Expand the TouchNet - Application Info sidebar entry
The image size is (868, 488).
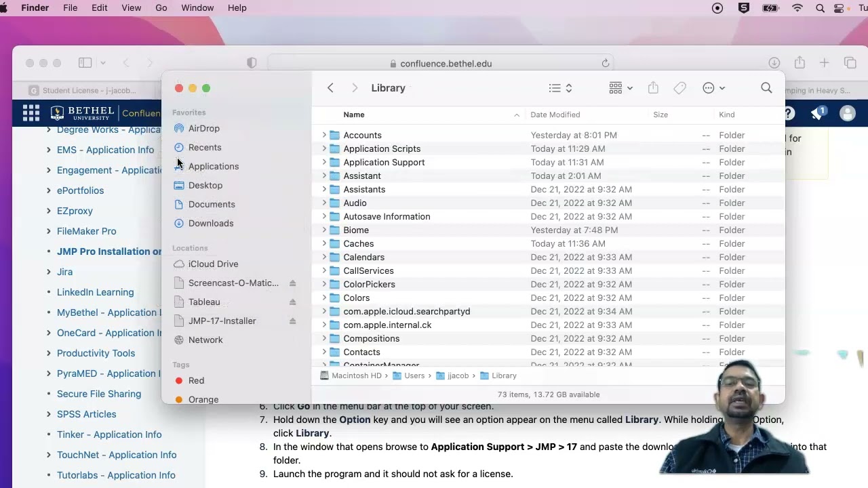pos(48,455)
